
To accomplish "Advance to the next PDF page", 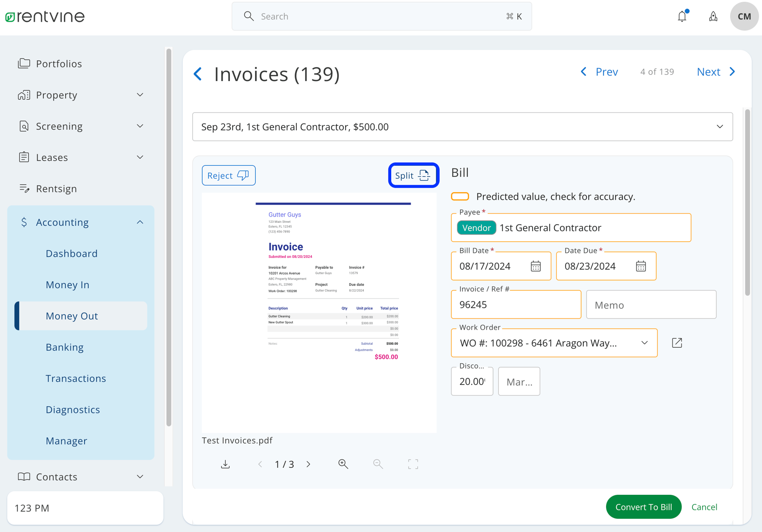I will click(x=308, y=464).
